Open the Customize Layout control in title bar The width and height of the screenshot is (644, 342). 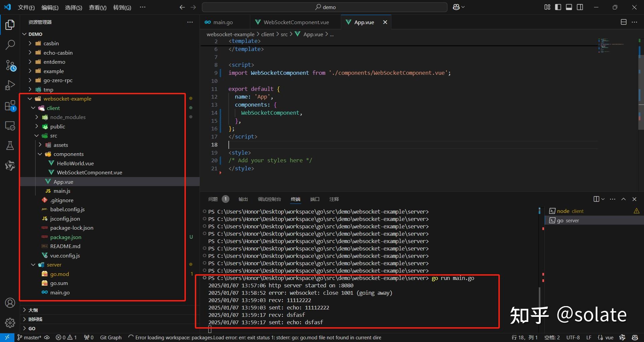tap(547, 7)
